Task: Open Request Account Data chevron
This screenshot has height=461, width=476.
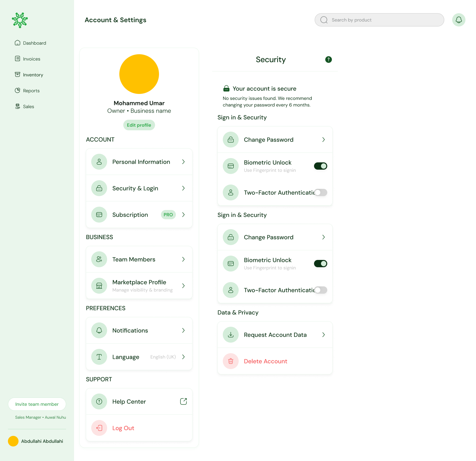Action: point(324,335)
